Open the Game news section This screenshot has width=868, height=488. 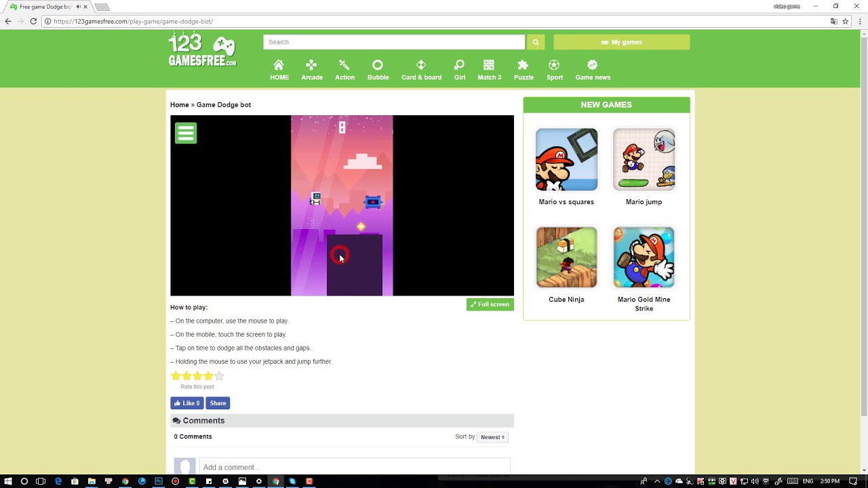[593, 70]
